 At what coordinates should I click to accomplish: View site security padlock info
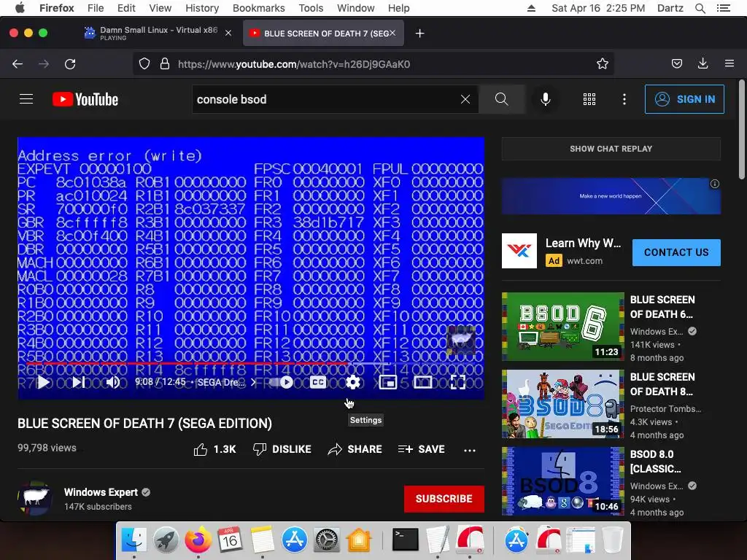[x=165, y=64]
